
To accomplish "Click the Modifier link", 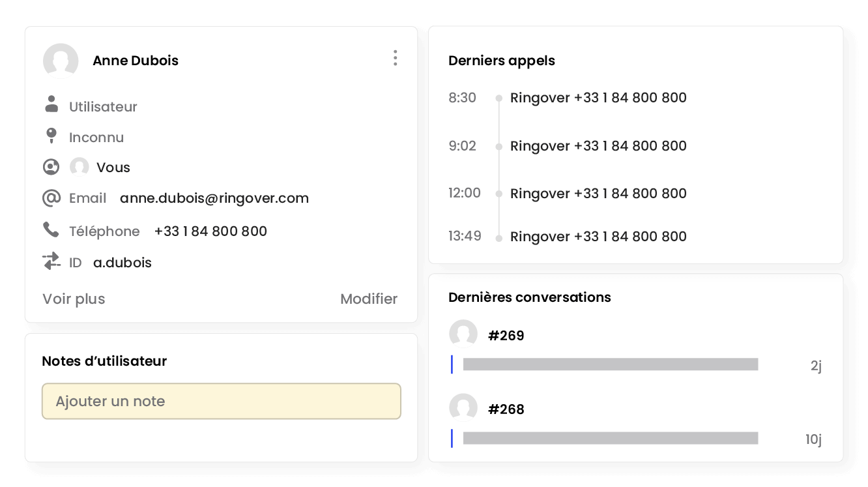I will coord(369,299).
